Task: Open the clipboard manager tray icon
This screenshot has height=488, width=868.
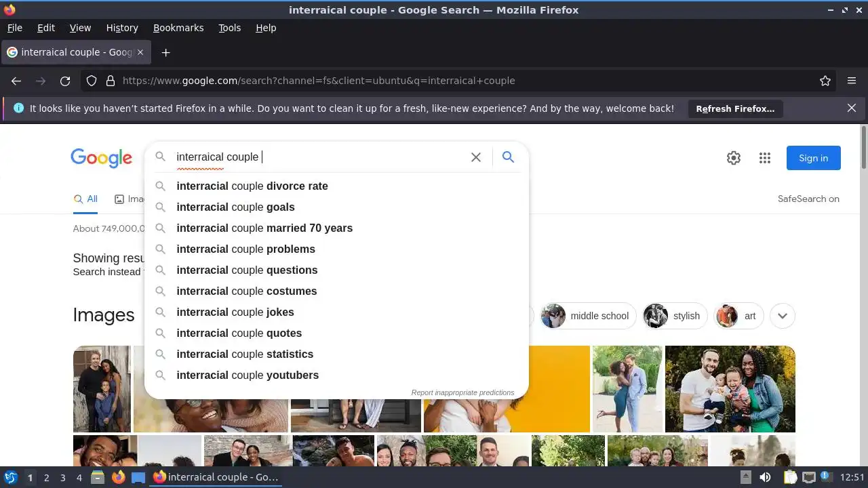Action: click(791, 477)
